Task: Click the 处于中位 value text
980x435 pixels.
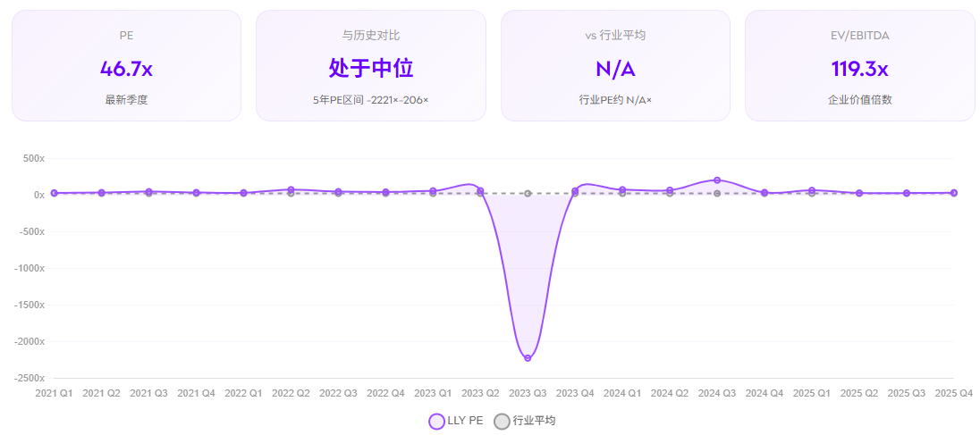Action: (x=370, y=68)
